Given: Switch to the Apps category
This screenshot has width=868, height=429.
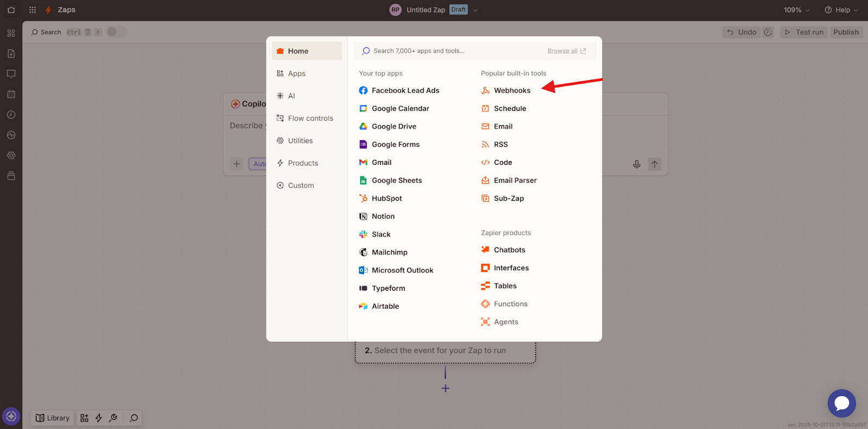Looking at the screenshot, I should coord(307,73).
